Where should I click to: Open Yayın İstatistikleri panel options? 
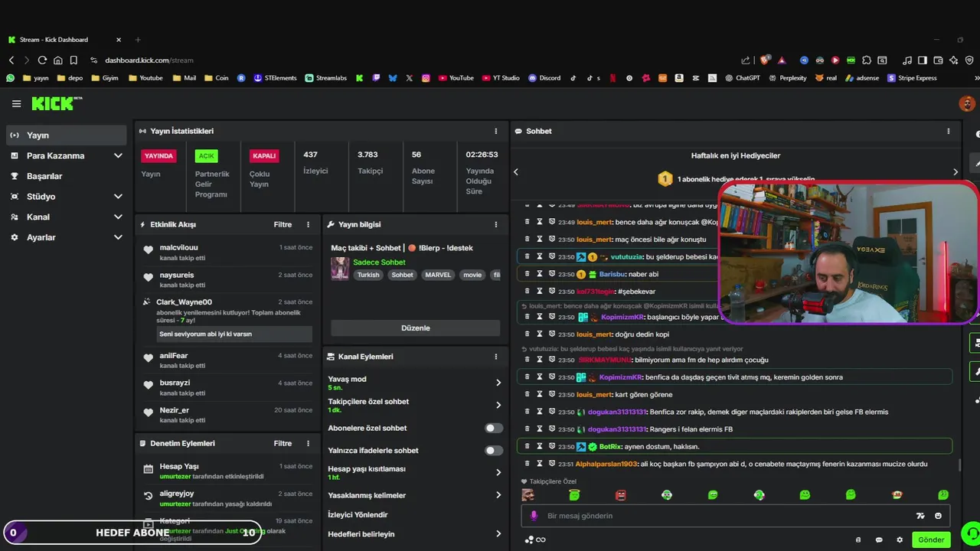(495, 131)
